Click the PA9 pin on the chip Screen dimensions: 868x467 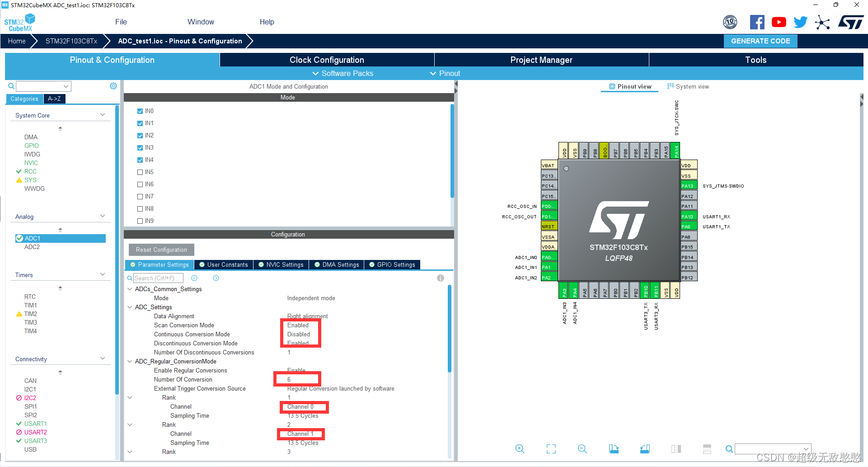689,226
